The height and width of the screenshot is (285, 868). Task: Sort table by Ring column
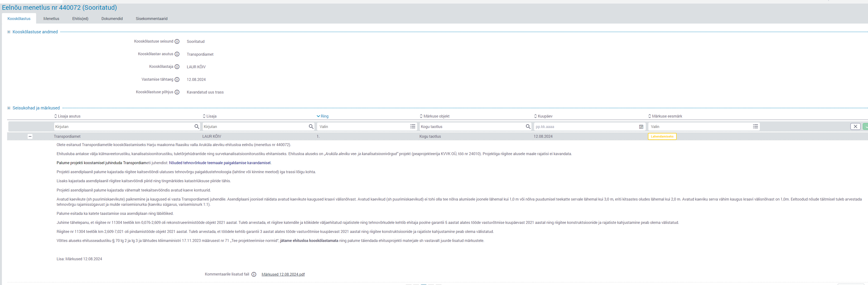click(323, 116)
